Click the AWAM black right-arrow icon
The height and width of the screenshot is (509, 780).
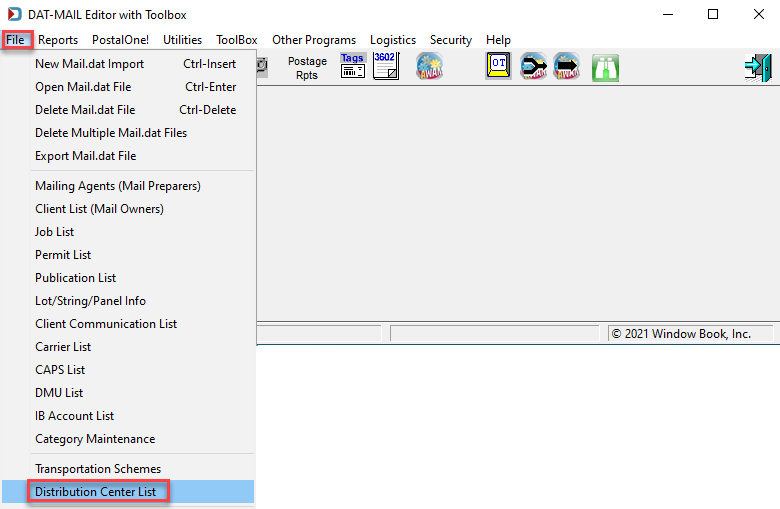point(567,66)
